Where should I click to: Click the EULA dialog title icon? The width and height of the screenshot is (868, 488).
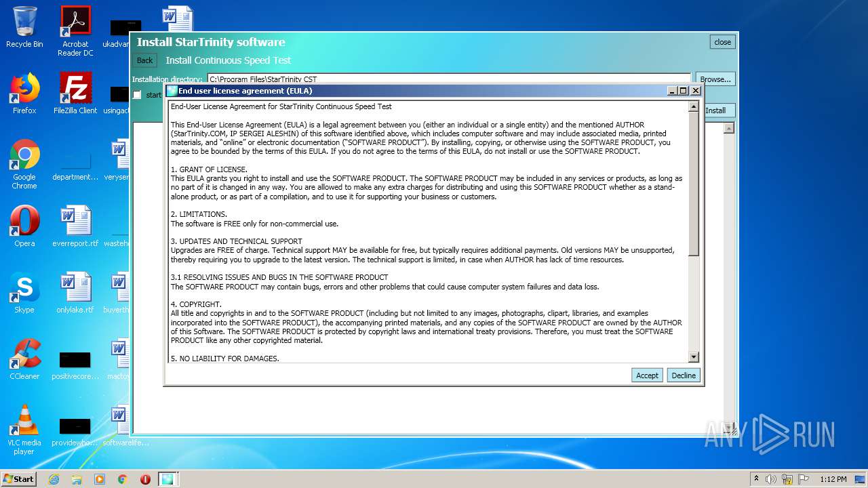point(172,91)
